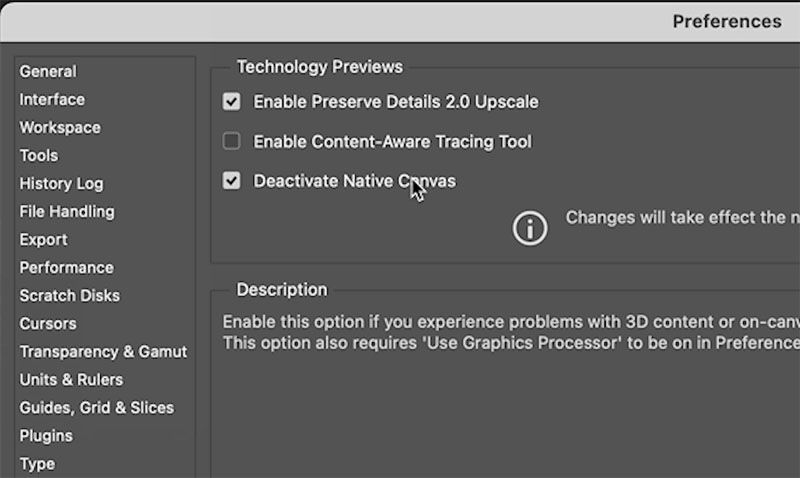
Task: Open General preferences category
Action: click(48, 71)
